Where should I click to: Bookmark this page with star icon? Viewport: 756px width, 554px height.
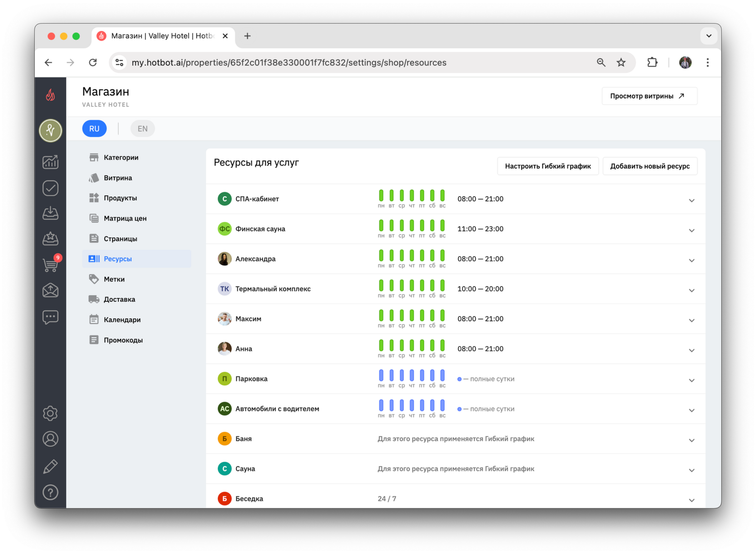621,63
